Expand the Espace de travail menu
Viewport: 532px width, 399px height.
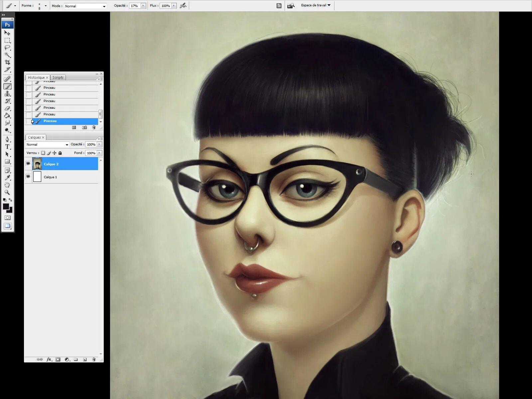click(316, 5)
